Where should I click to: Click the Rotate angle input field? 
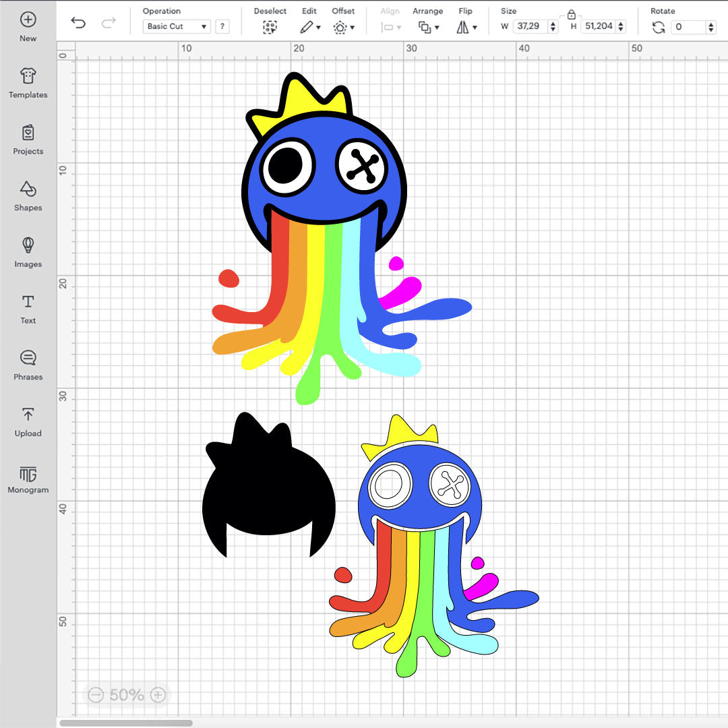click(688, 27)
